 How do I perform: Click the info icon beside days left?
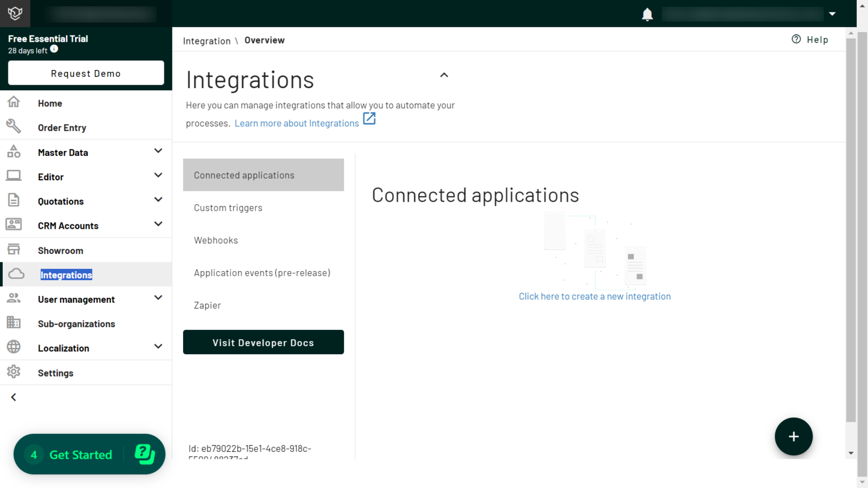pos(54,49)
